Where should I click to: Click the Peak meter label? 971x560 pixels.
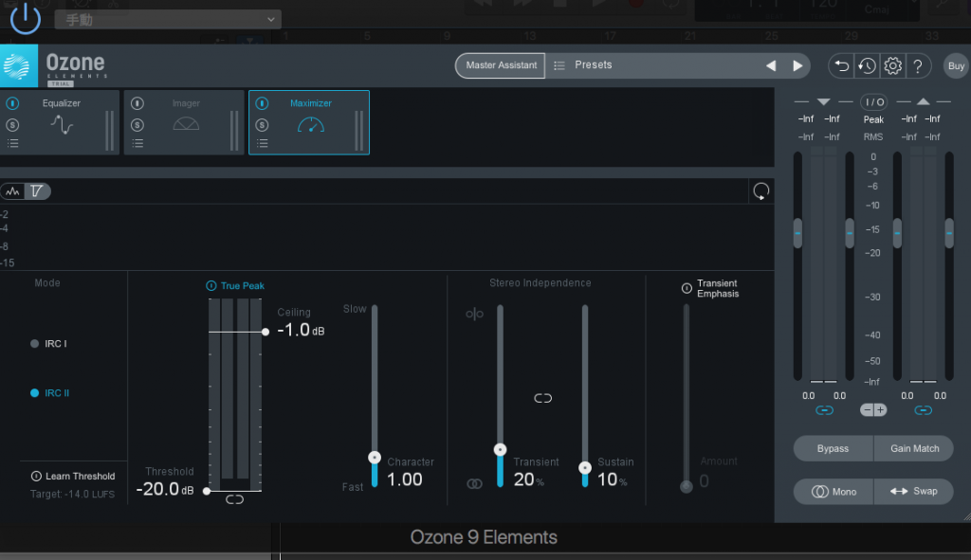pyautogui.click(x=873, y=120)
